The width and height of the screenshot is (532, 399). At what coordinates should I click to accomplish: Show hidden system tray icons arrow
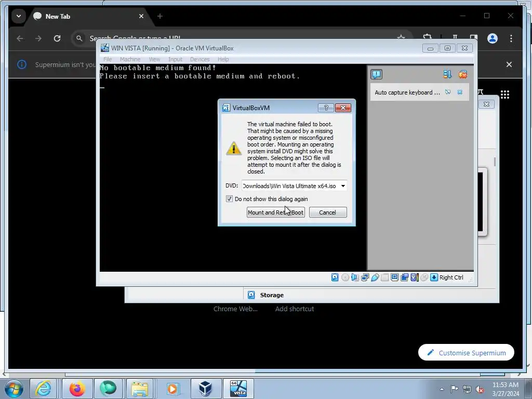tap(442, 389)
